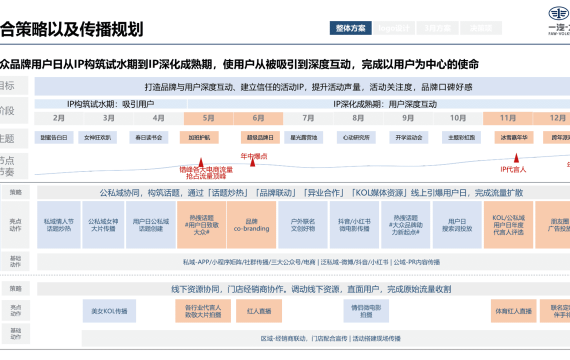This screenshot has height=360, width=570.
Task: Click the FAW-Volkswagen logo emblem
Action: pyautogui.click(x=559, y=14)
